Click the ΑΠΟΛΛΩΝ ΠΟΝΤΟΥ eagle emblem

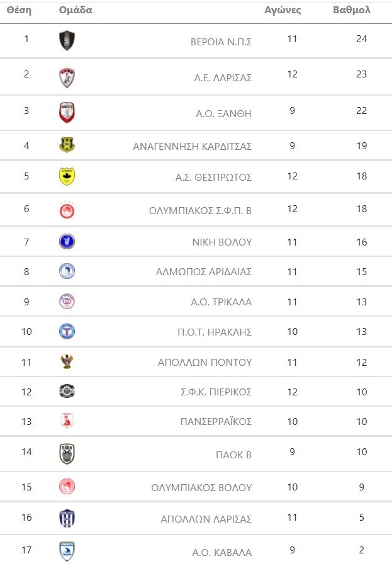point(67,362)
